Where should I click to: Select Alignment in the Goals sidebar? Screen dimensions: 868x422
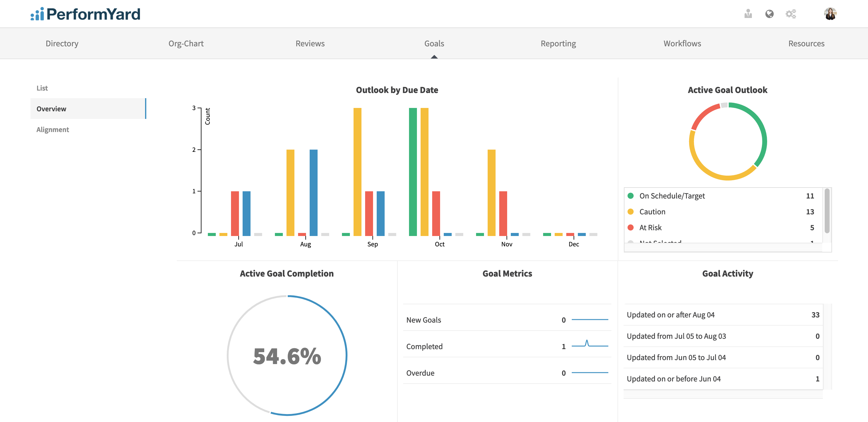pyautogui.click(x=52, y=129)
